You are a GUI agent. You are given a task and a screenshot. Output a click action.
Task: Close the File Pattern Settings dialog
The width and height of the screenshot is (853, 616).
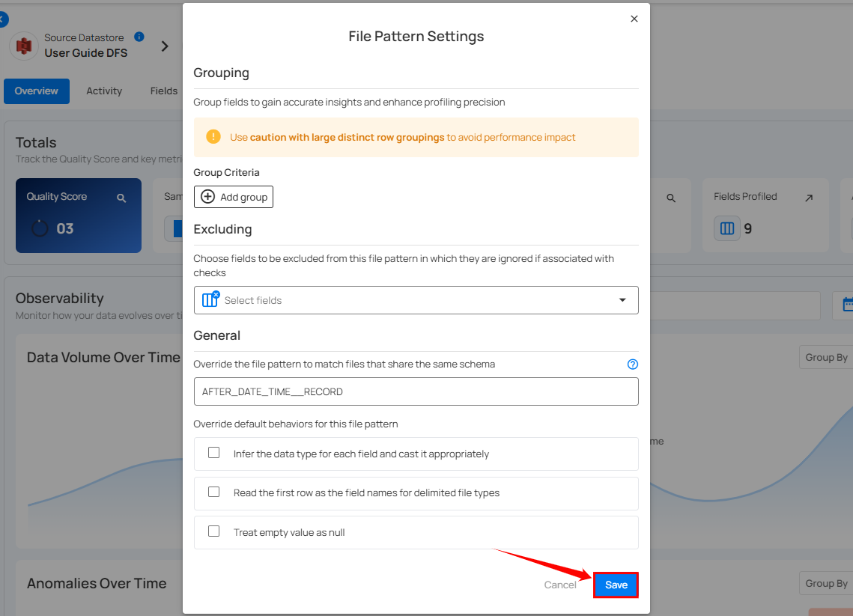pos(634,19)
